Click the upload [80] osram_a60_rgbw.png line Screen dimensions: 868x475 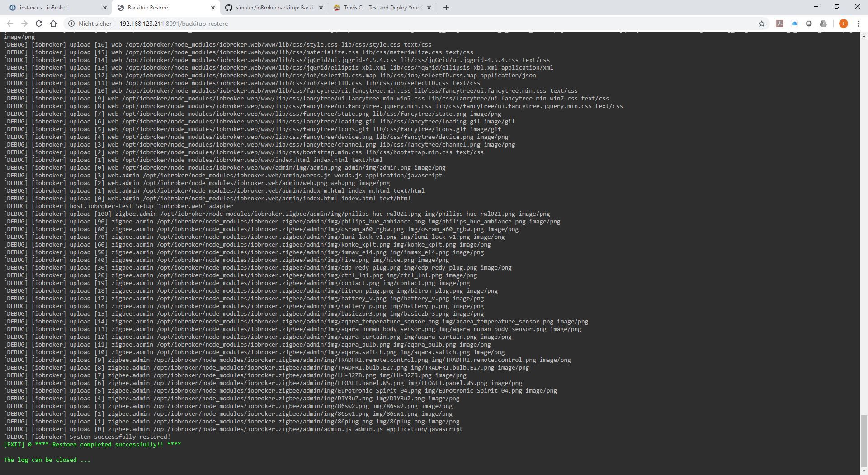[261, 229]
